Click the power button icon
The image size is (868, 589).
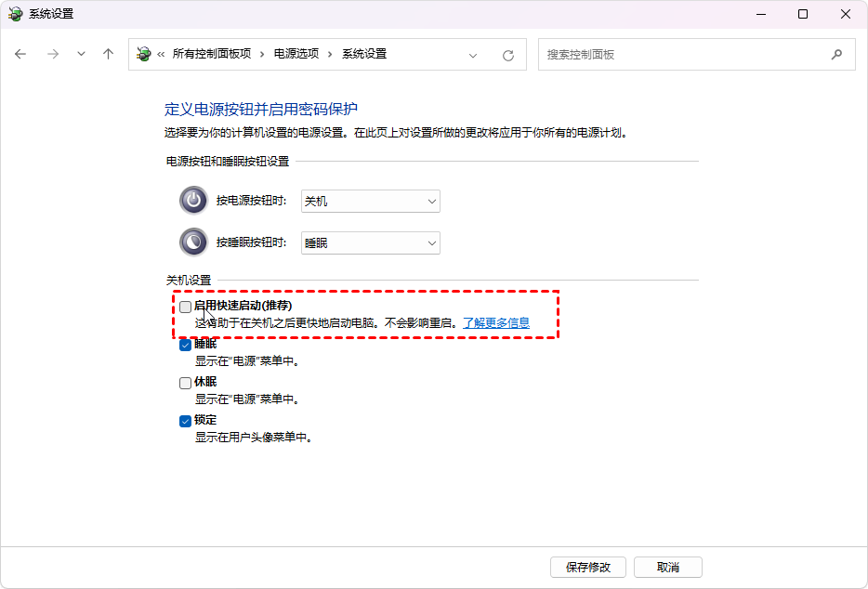click(193, 201)
